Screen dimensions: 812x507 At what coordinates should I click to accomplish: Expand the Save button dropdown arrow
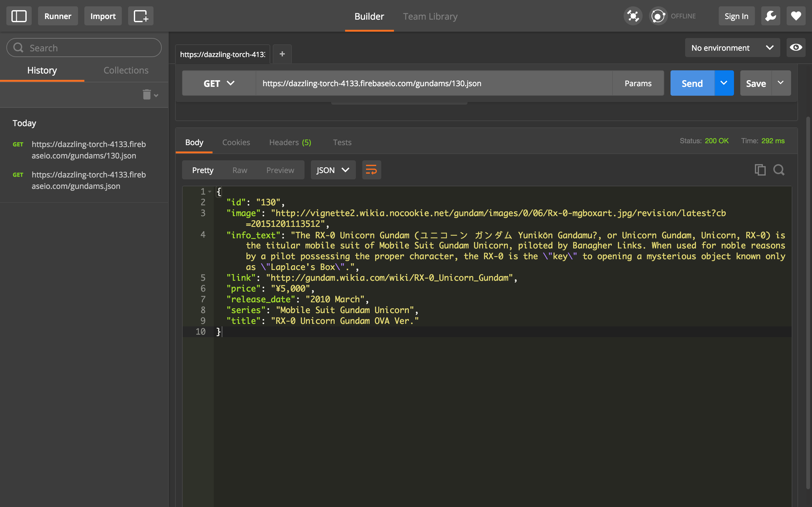(782, 83)
